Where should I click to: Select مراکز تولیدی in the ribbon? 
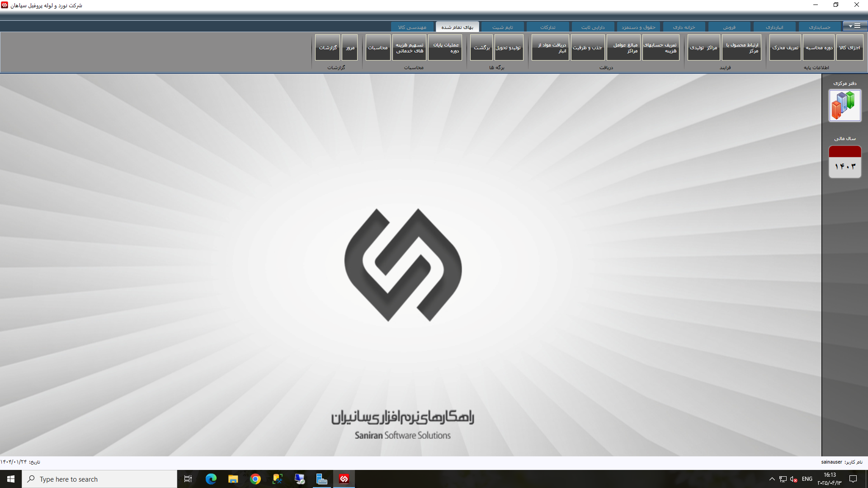(703, 47)
